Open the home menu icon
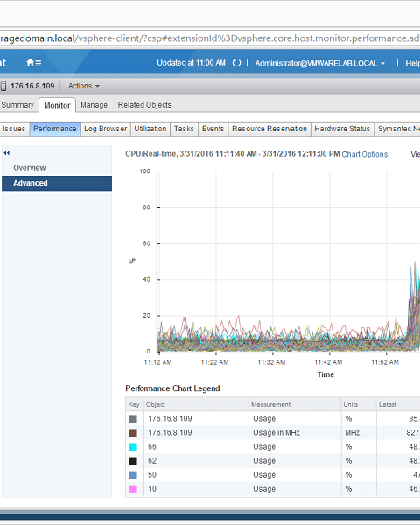The width and height of the screenshot is (420, 525). click(33, 63)
